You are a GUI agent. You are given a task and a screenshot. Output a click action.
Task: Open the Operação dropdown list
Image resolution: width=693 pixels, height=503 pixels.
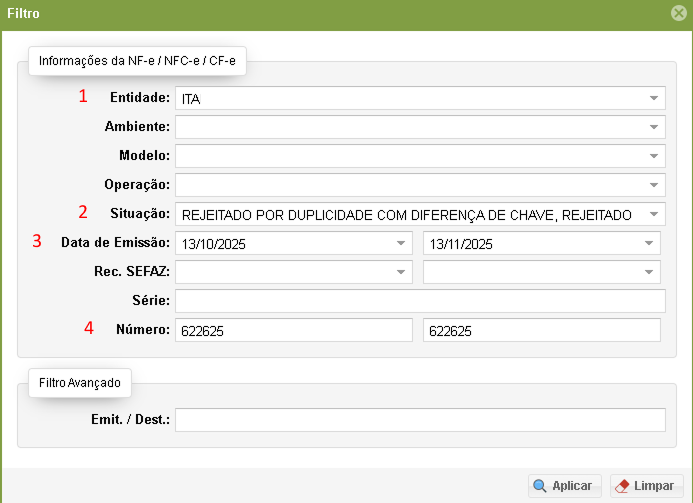point(653,185)
